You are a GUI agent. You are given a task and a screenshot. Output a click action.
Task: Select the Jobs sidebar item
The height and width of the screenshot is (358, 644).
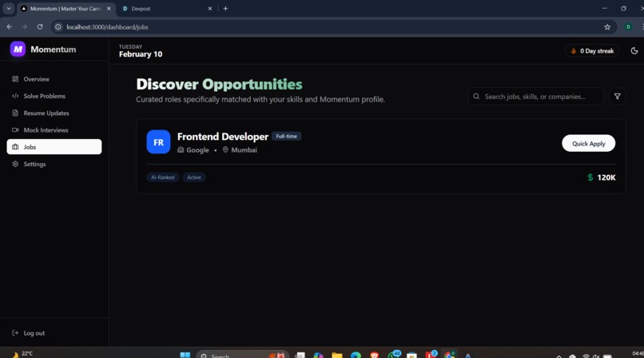coord(54,147)
